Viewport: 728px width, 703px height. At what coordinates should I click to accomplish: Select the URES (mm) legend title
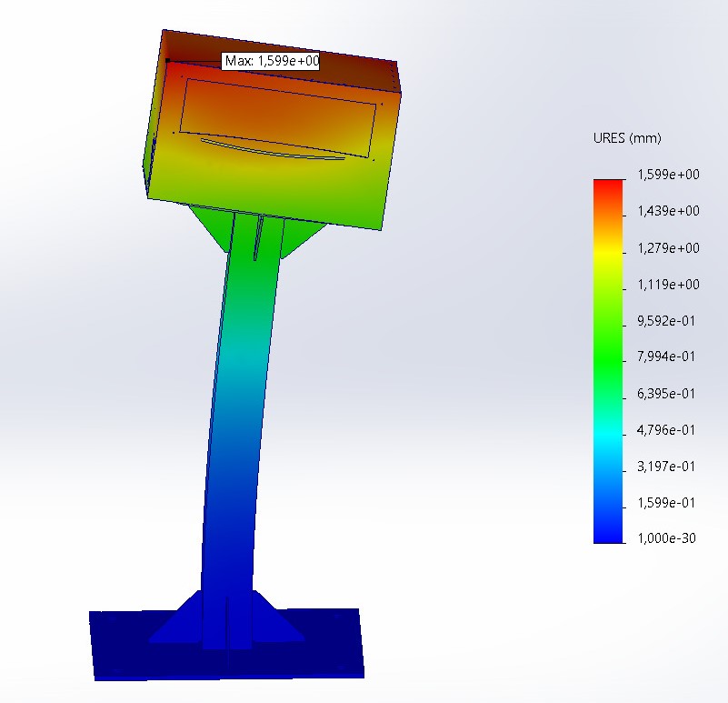(626, 139)
